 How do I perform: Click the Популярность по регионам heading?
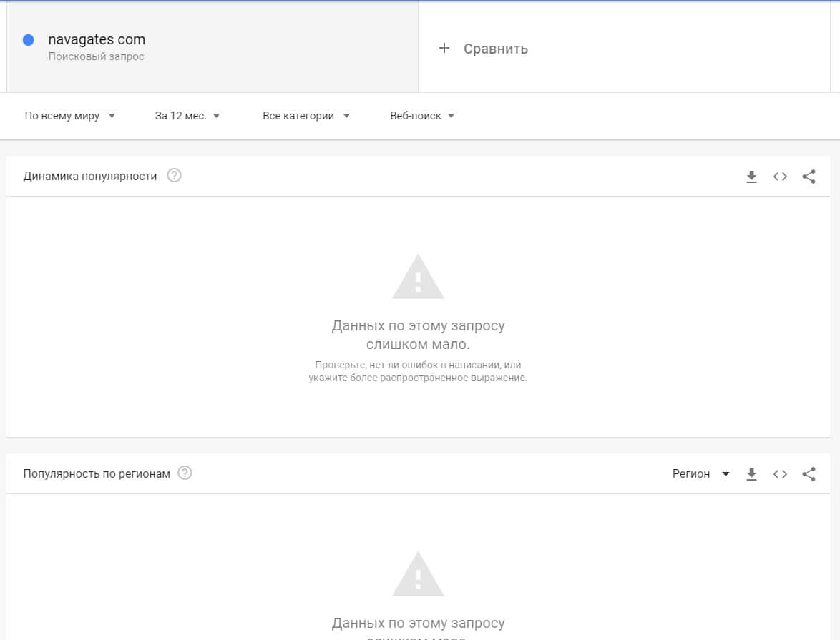pyautogui.click(x=97, y=473)
